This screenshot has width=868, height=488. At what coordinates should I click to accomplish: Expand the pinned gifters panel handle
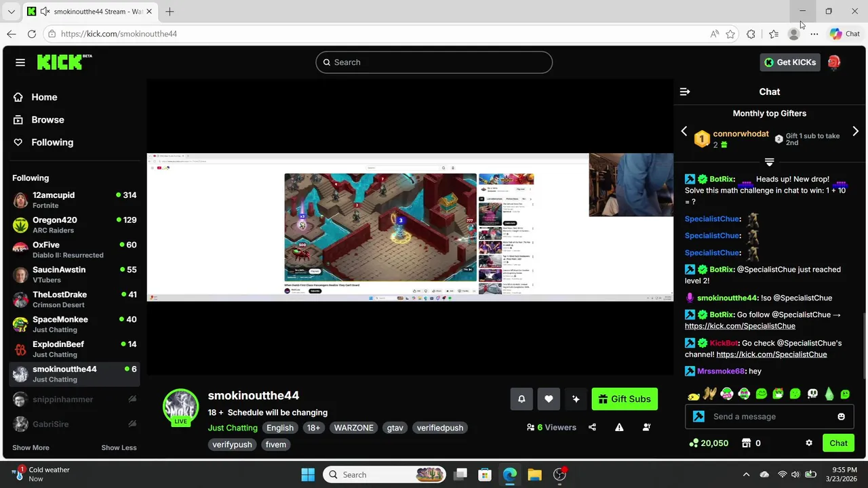(x=770, y=163)
